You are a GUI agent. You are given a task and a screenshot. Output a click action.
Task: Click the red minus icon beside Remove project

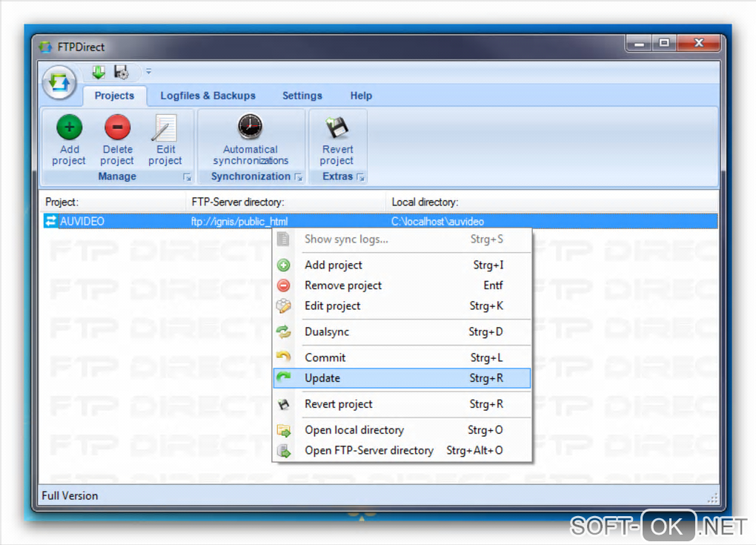click(283, 285)
